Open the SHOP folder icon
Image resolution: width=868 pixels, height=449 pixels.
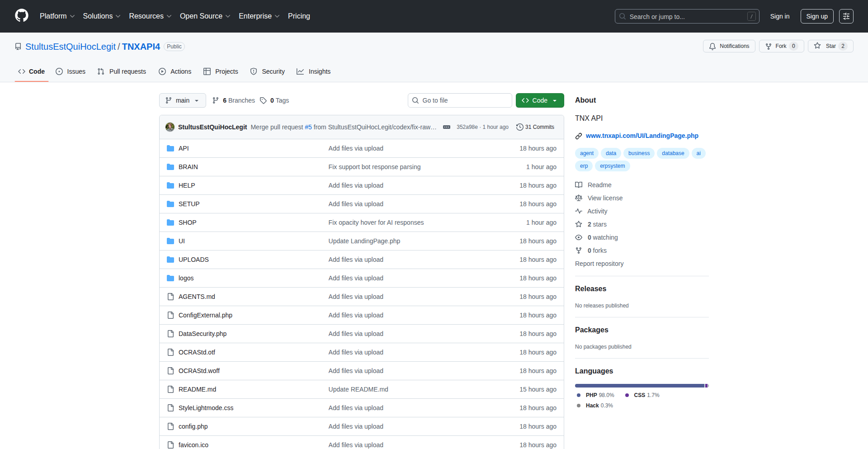point(170,222)
